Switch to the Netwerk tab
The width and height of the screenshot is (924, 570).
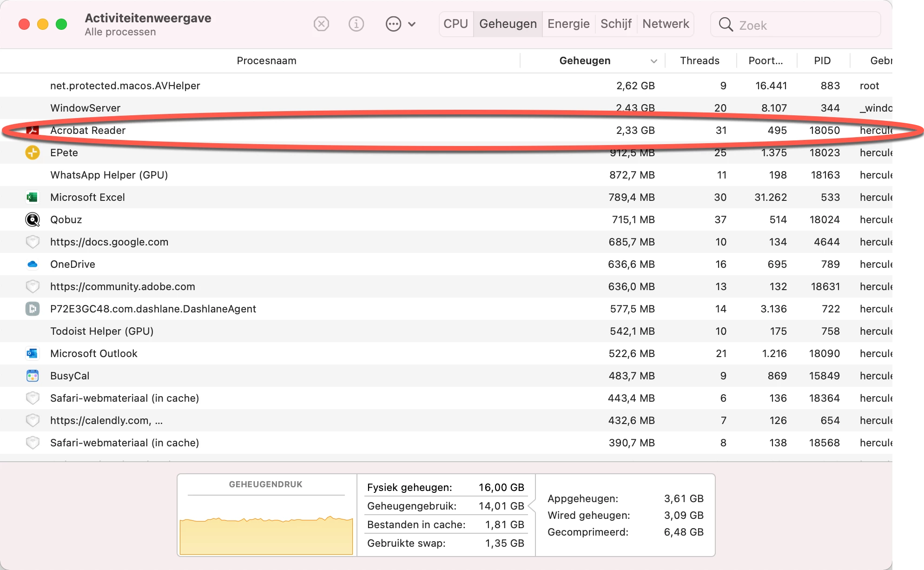tap(666, 24)
